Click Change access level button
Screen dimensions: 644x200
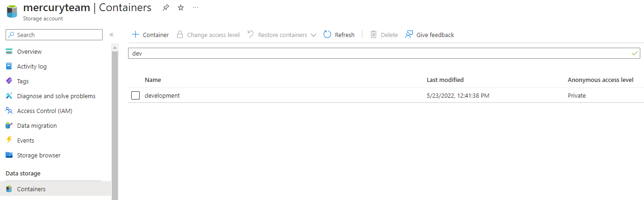point(208,35)
